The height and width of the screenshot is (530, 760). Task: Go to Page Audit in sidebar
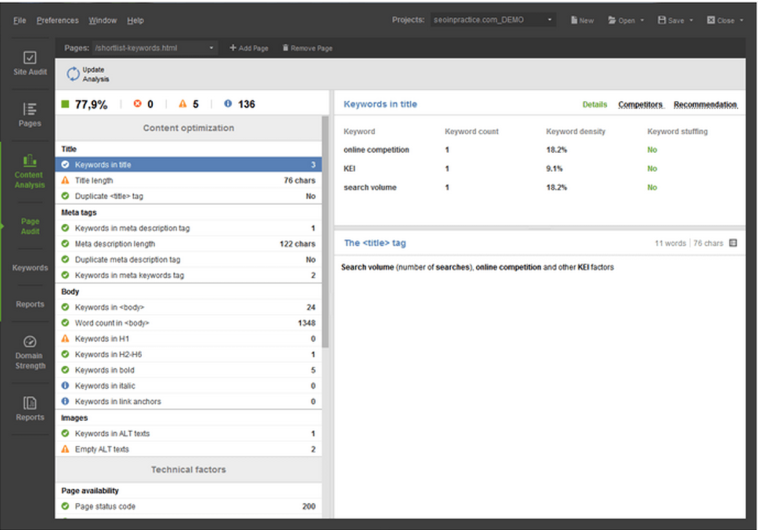click(30, 226)
